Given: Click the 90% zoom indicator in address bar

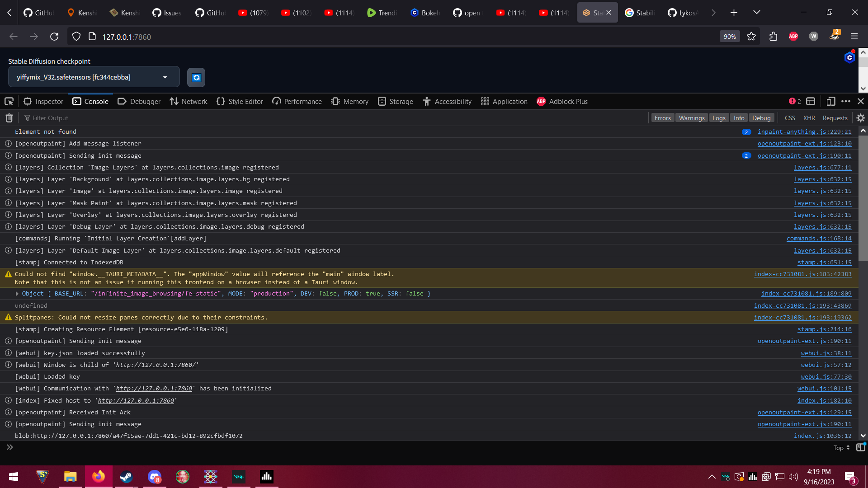Looking at the screenshot, I should pos(729,36).
